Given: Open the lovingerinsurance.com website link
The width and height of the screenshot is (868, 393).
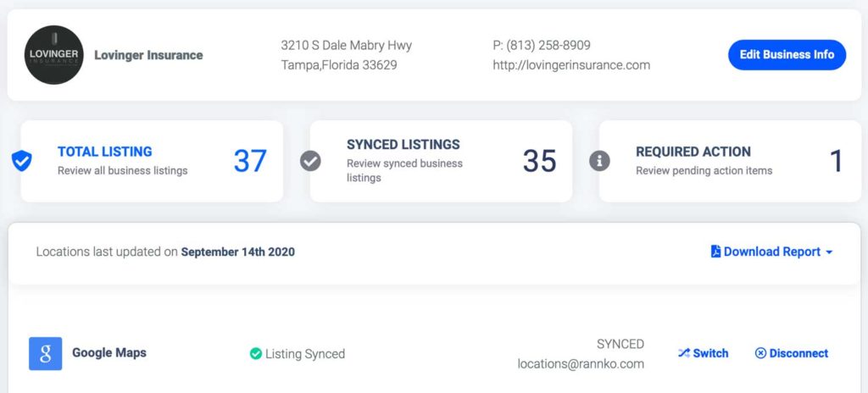Looking at the screenshot, I should point(571,65).
